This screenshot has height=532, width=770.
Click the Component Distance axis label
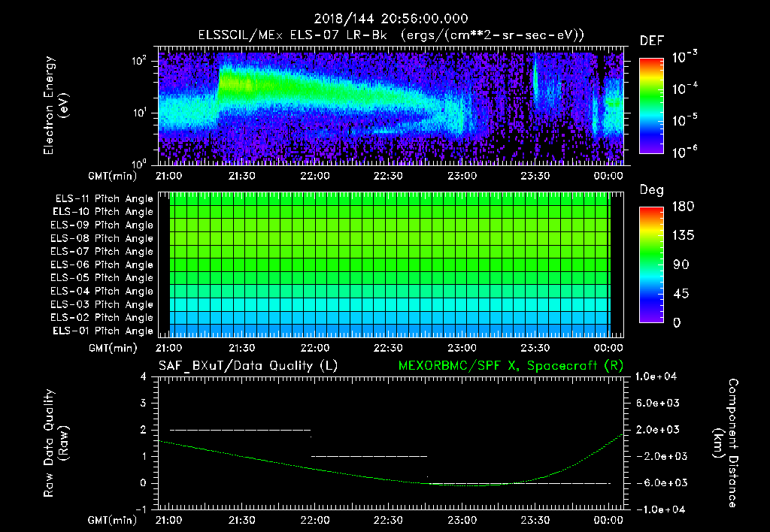(726, 443)
